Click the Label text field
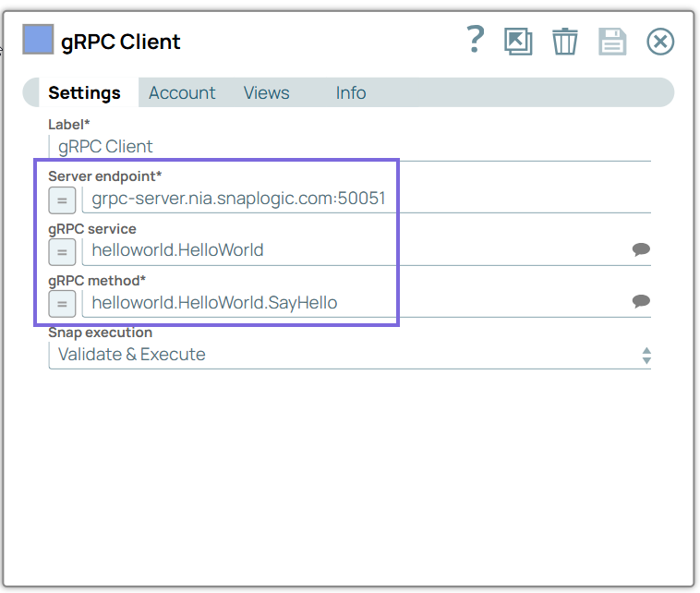This screenshot has height=593, width=700. click(x=351, y=147)
